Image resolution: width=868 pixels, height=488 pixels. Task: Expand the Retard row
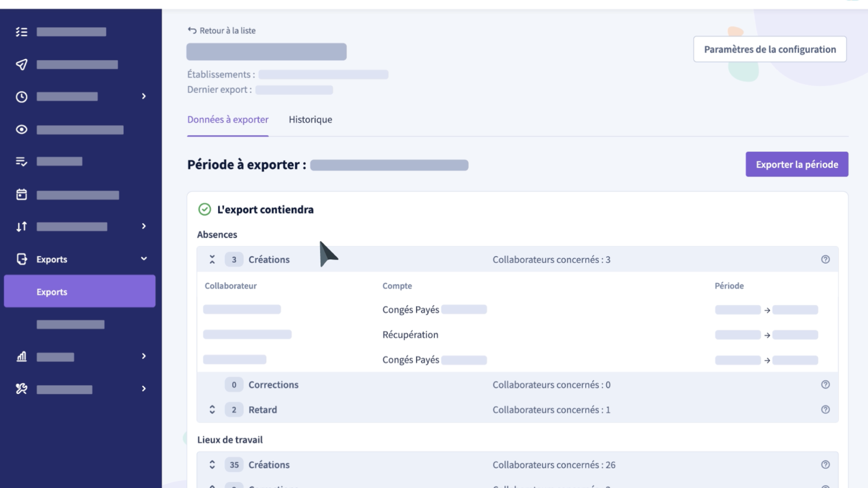[212, 410]
